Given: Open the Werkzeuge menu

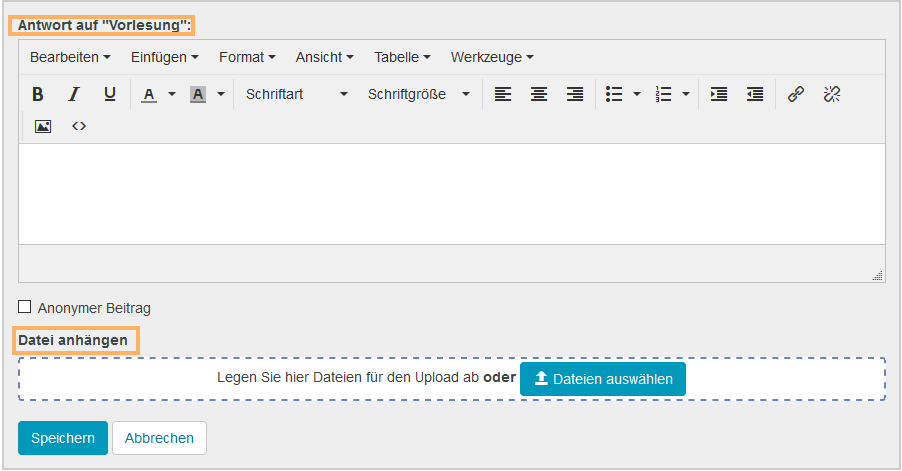Looking at the screenshot, I should [x=492, y=57].
